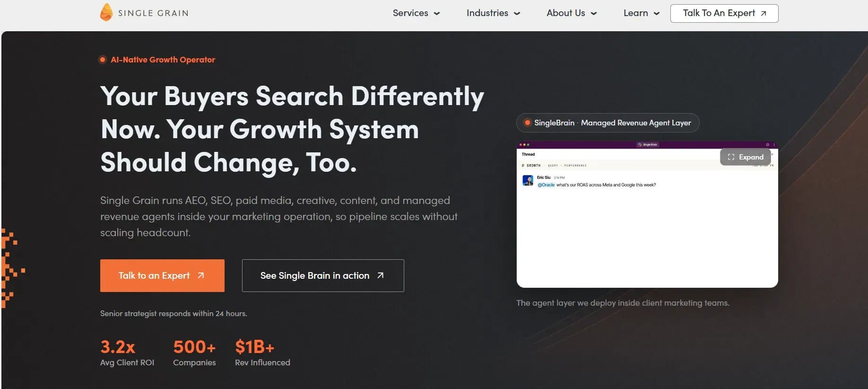Screen dimensions: 868x389
Task: Click the # GROWTH channel label
Action: [531, 166]
